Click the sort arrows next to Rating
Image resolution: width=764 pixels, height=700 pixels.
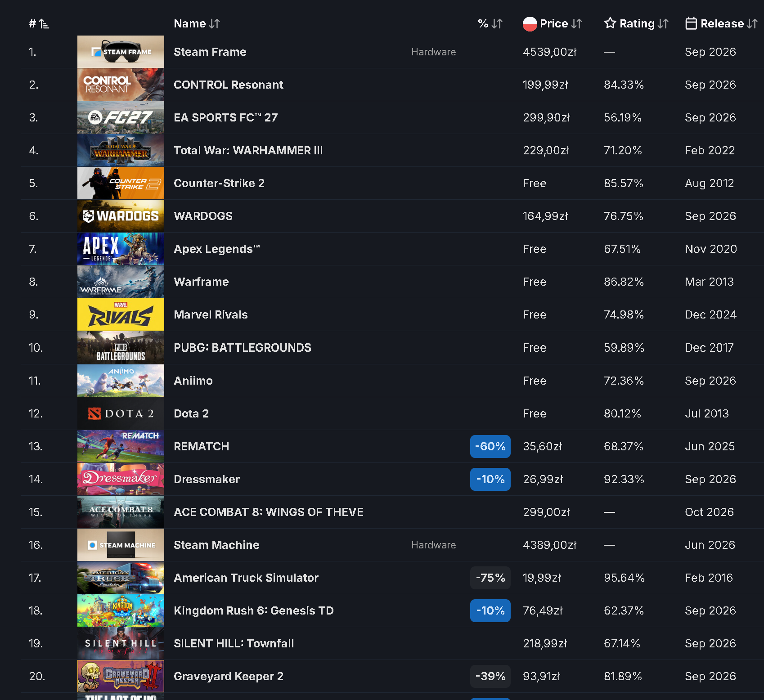tap(663, 24)
